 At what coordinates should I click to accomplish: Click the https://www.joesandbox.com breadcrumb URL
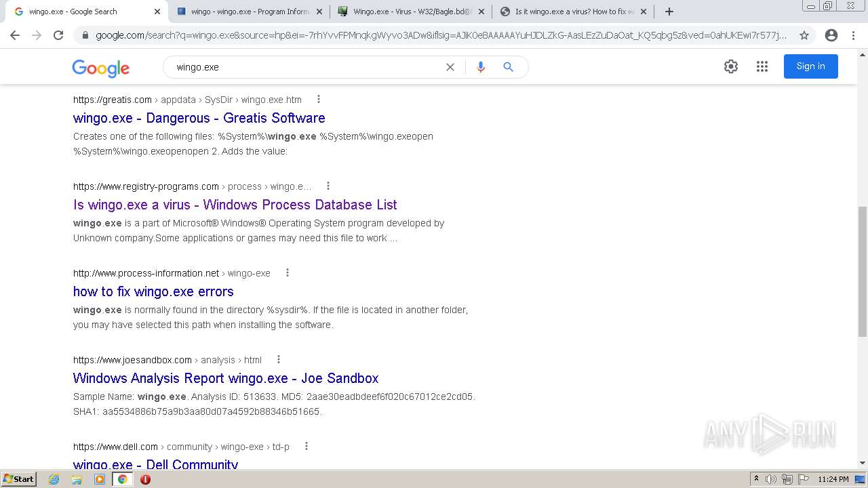pyautogui.click(x=132, y=360)
